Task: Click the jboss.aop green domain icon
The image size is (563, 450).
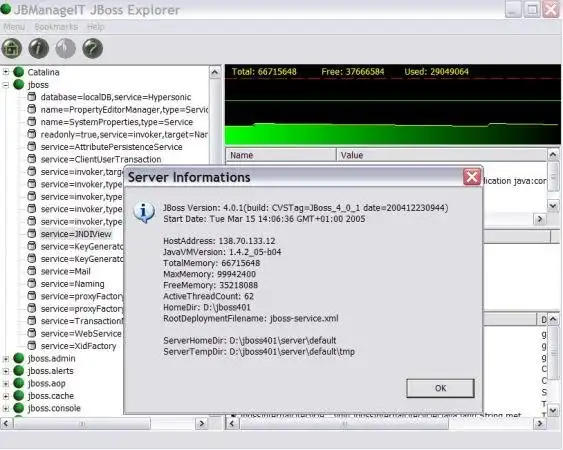Action: (19, 383)
